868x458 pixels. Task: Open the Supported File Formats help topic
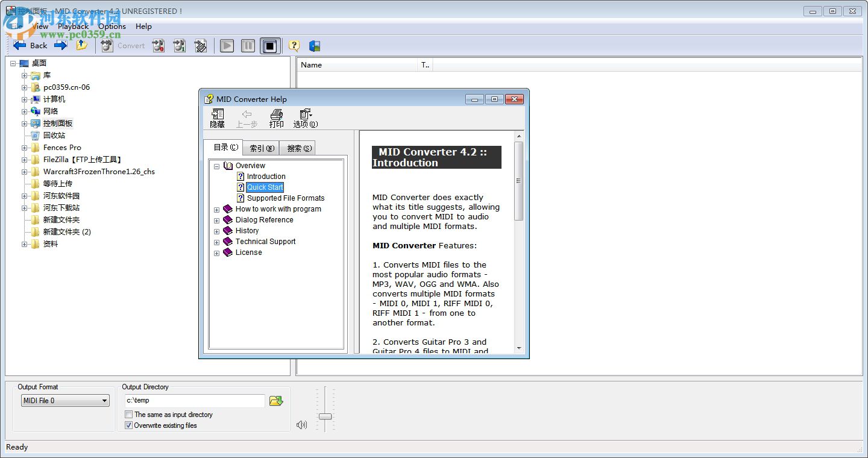pos(286,198)
